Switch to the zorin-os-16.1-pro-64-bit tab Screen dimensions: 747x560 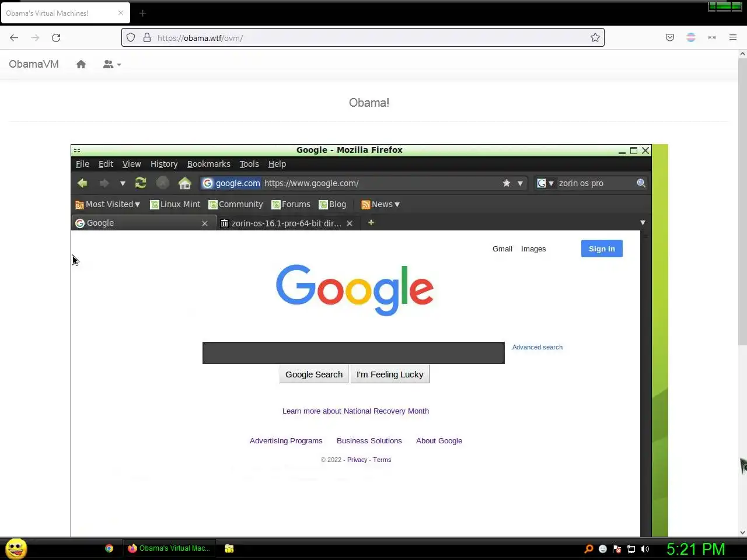coord(287,223)
